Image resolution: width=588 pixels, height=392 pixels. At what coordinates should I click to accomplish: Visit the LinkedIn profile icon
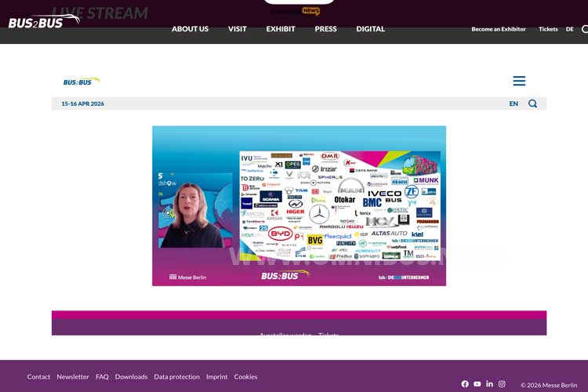[489, 384]
